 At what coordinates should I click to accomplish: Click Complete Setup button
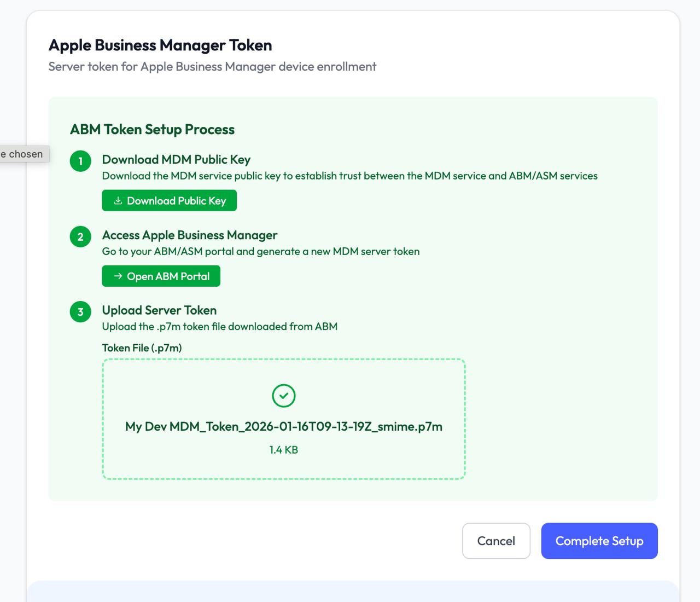click(x=599, y=541)
